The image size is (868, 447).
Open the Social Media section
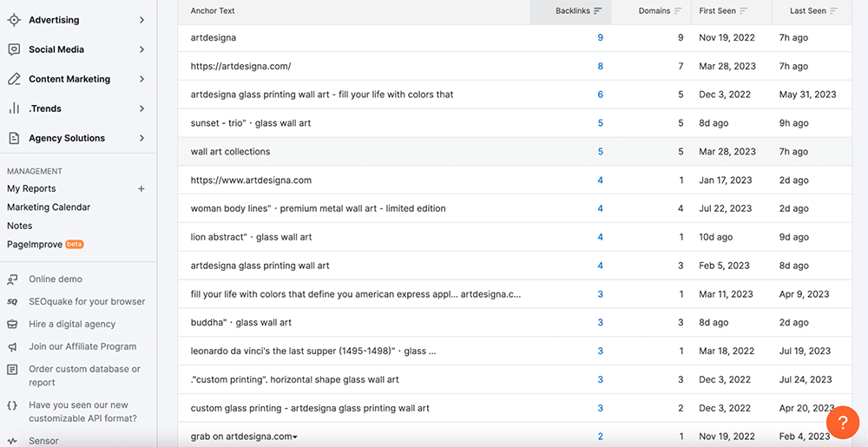(56, 49)
